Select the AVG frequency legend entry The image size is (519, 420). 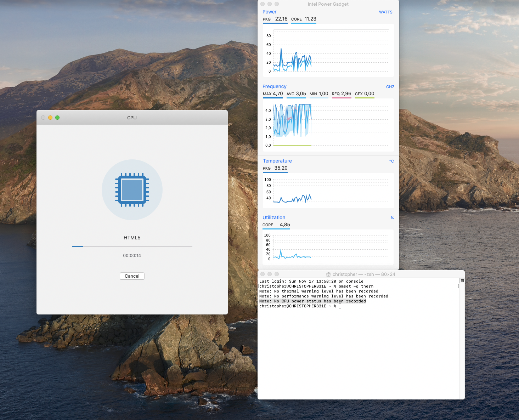[x=296, y=94]
